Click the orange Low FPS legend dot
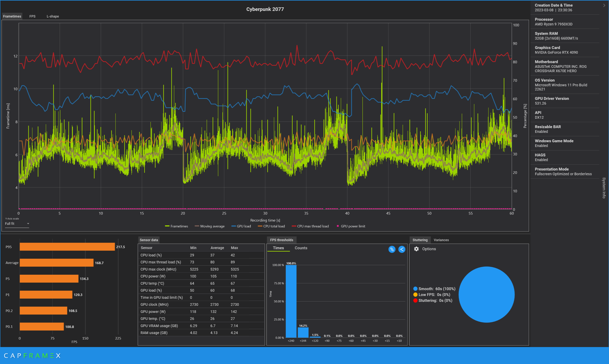Viewport: 609px width, 364px height. point(415,295)
